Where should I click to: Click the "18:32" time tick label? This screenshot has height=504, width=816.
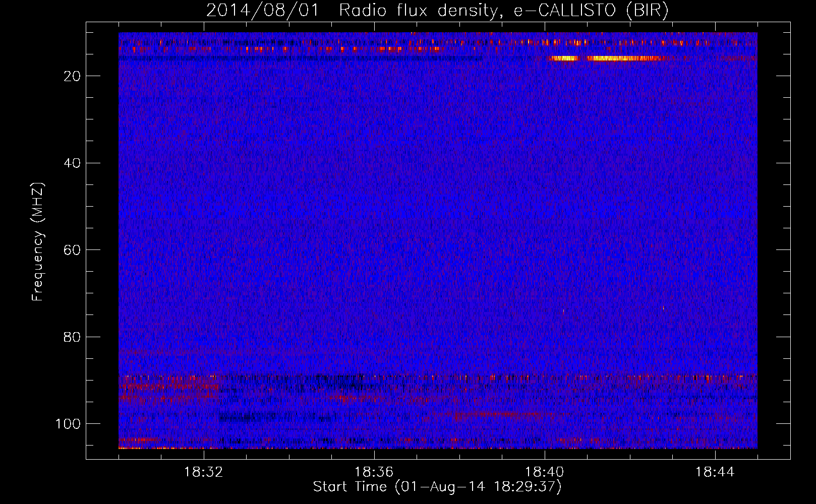204,472
